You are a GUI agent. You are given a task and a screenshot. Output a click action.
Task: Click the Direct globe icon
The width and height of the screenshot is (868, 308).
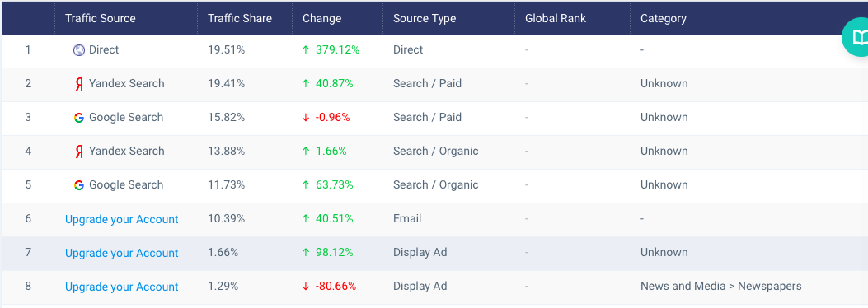point(79,50)
